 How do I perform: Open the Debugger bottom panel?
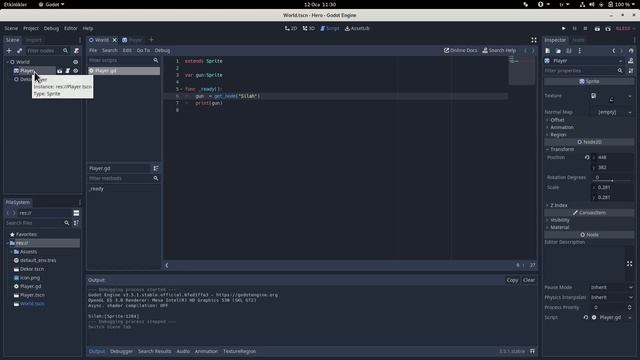coord(121,351)
